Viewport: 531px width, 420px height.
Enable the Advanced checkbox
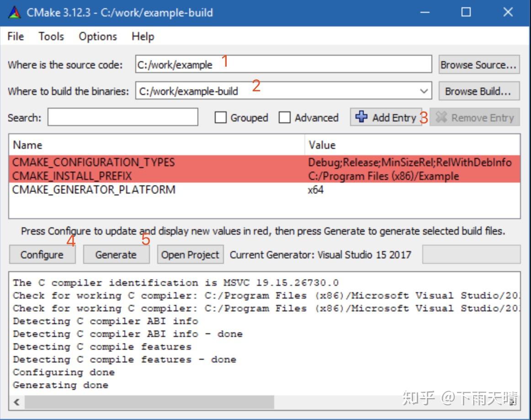[x=285, y=117]
